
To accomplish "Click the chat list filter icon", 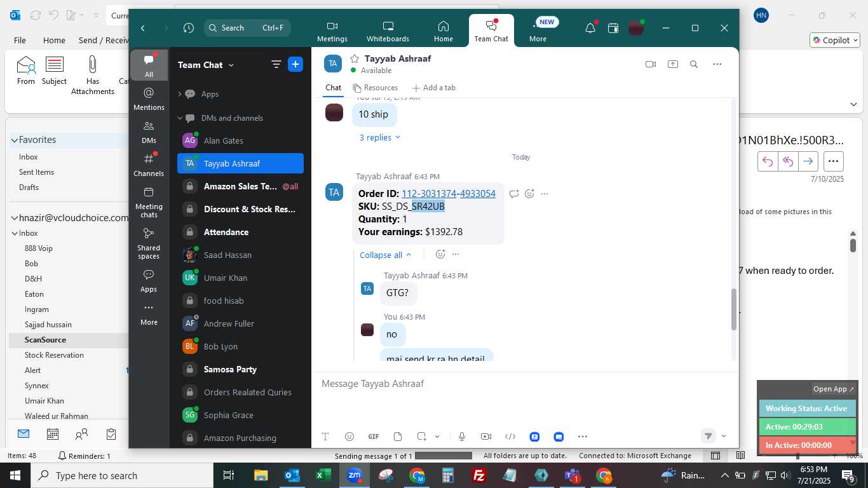I will coord(276,64).
